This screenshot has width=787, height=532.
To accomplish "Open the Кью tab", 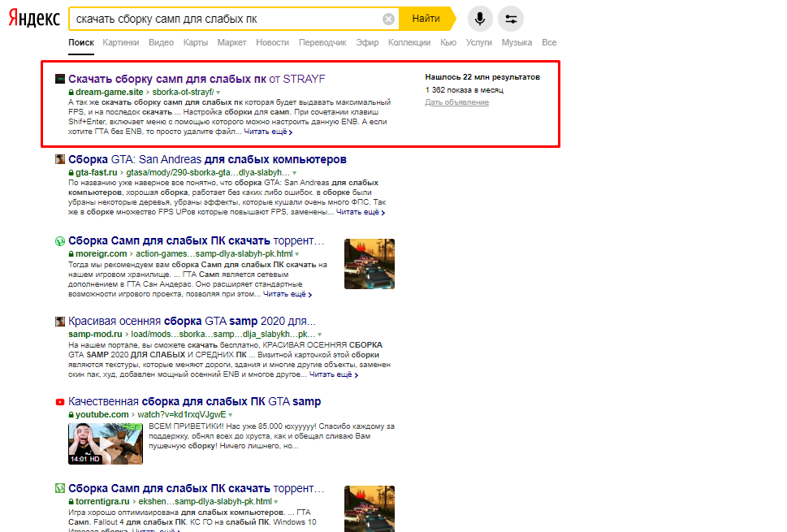I will click(448, 43).
